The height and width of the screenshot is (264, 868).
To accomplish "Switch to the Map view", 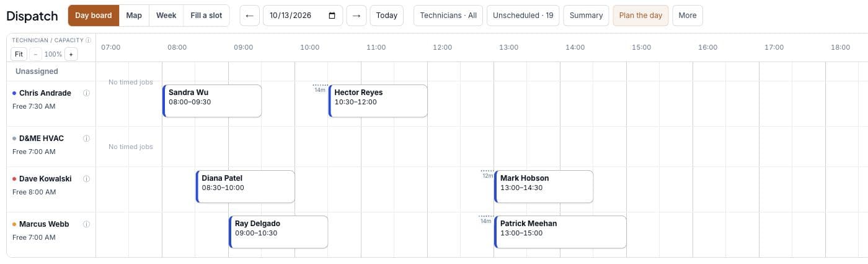I will [134, 16].
